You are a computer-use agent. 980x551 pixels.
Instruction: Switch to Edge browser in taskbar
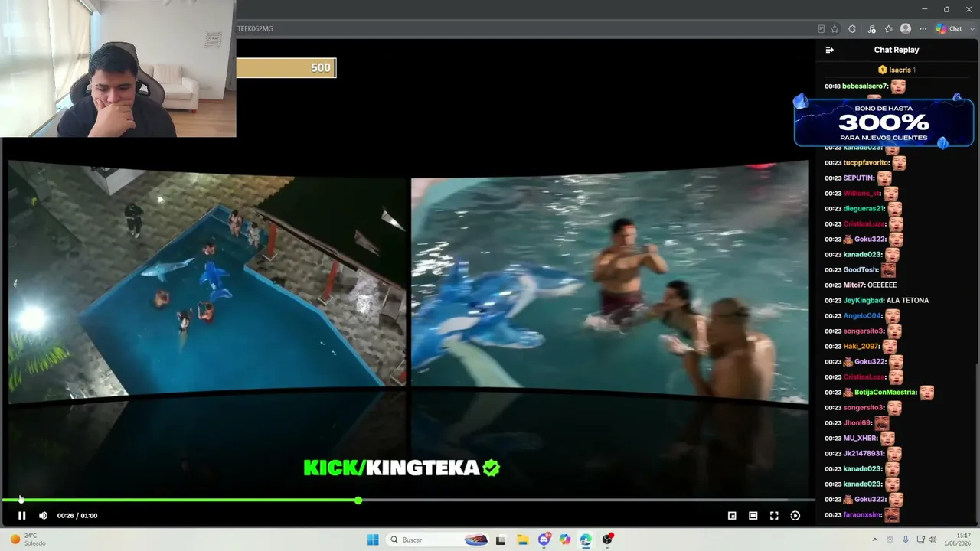(586, 540)
